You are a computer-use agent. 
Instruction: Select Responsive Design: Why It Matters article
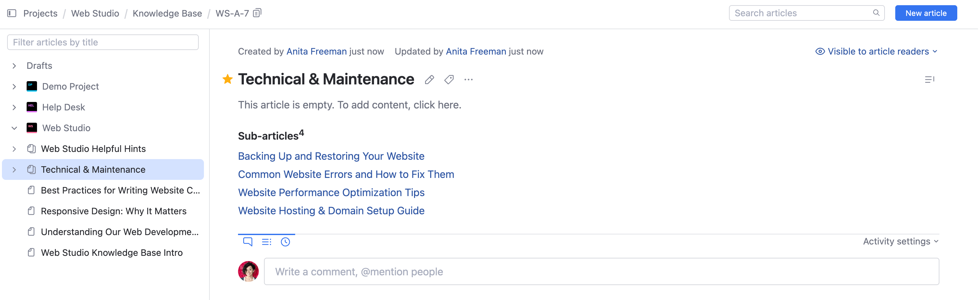[x=113, y=211]
